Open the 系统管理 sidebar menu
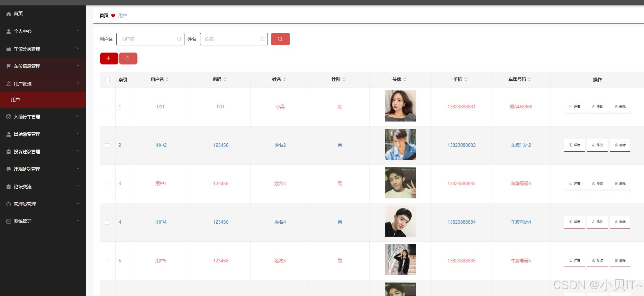The height and width of the screenshot is (296, 644). click(43, 221)
